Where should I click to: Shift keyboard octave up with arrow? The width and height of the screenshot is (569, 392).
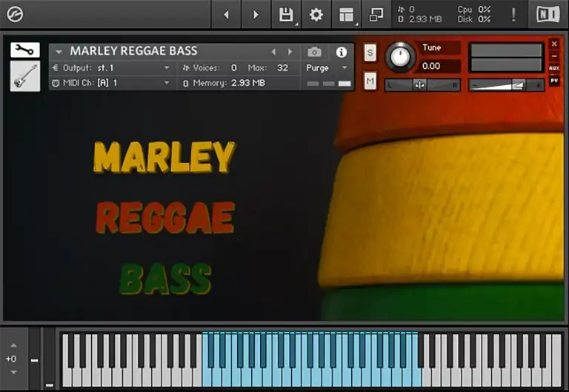pos(13,345)
